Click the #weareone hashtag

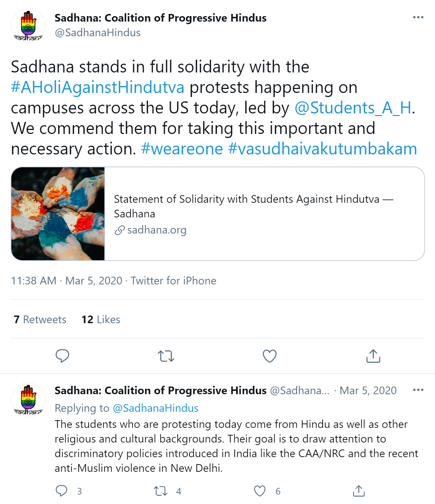pos(182,149)
